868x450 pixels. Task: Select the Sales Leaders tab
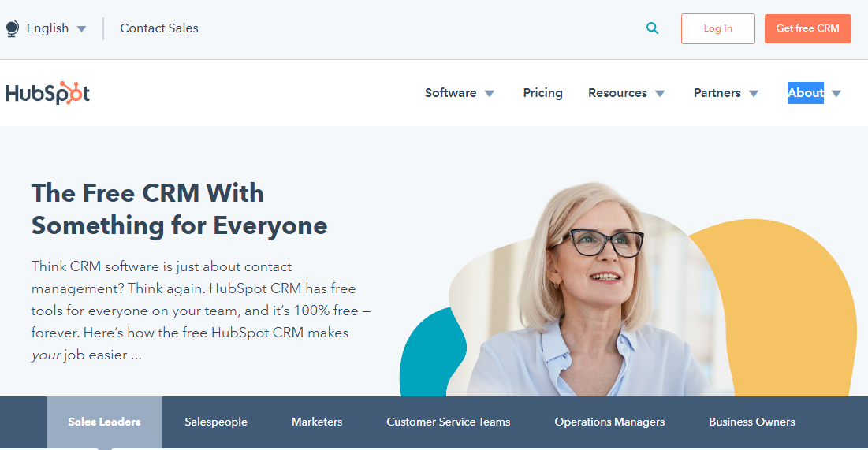coord(104,422)
